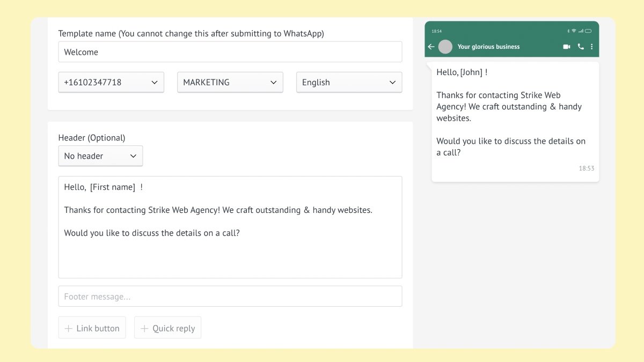Click the contact avatar next to business name
The width and height of the screenshot is (644, 362).
(x=445, y=47)
